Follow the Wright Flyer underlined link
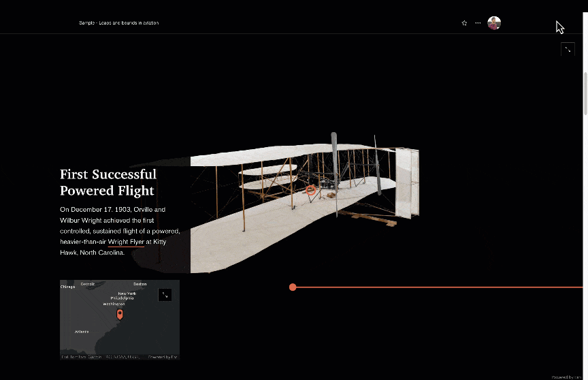The image size is (588, 380). pyautogui.click(x=126, y=242)
